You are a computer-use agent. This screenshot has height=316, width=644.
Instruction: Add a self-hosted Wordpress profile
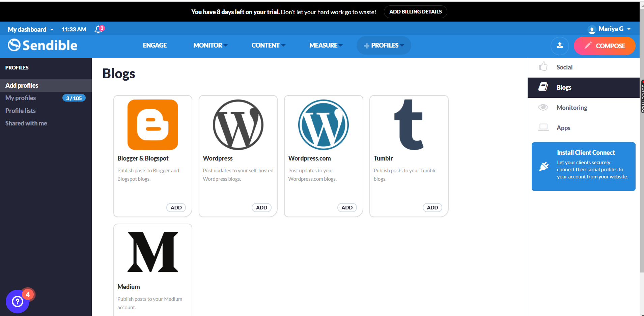[x=261, y=208]
